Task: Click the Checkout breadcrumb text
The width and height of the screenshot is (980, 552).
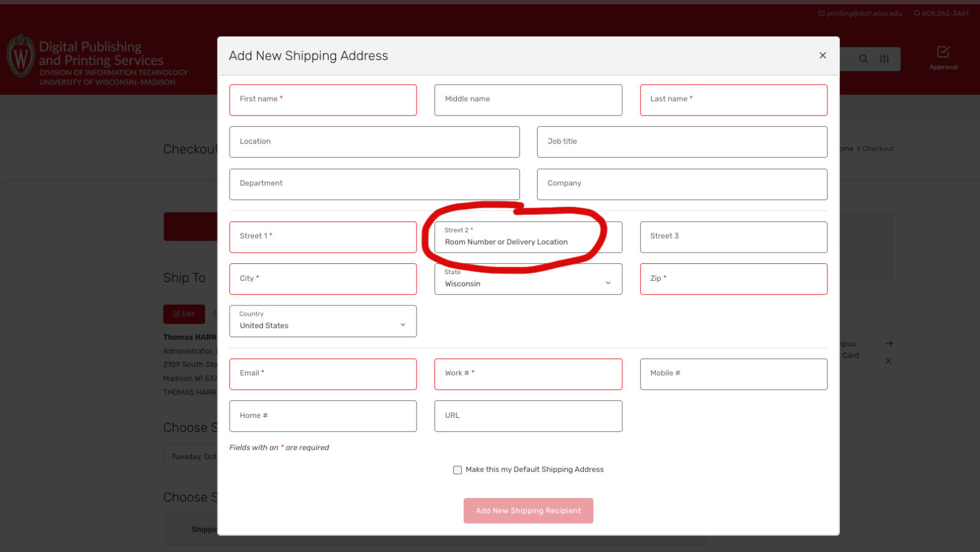Action: tap(878, 149)
